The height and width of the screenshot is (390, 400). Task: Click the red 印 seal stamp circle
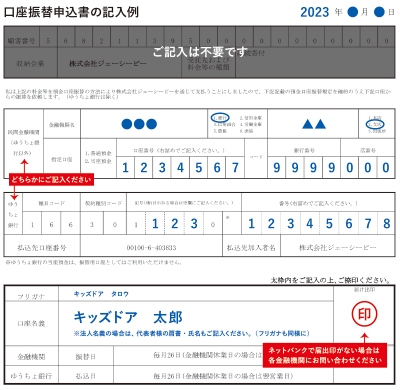point(364,314)
